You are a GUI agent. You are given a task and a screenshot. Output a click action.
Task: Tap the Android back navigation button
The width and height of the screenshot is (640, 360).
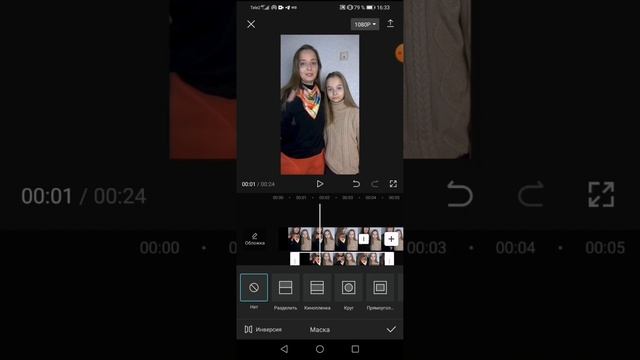click(x=284, y=349)
